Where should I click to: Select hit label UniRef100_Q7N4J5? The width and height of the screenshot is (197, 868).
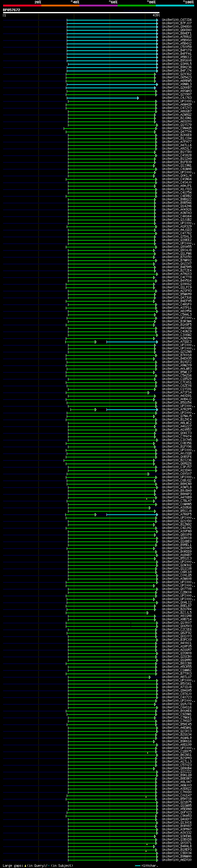click(x=177, y=416)
